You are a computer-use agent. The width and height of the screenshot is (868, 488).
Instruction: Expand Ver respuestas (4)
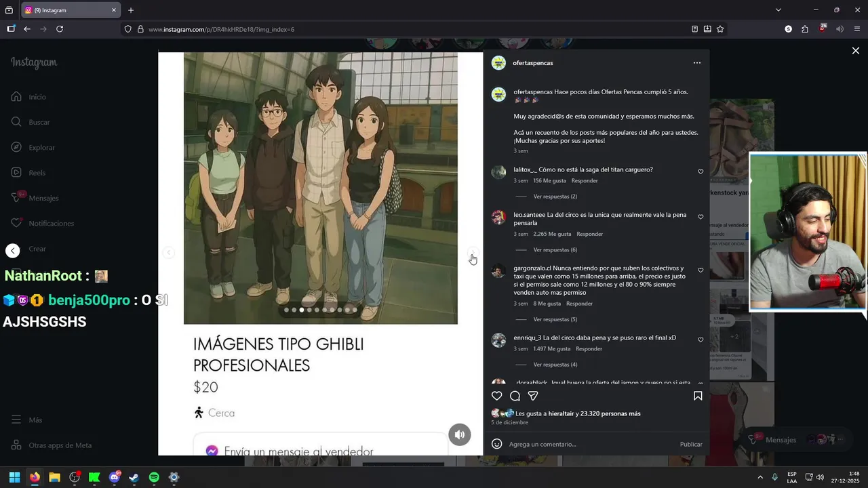(x=555, y=365)
